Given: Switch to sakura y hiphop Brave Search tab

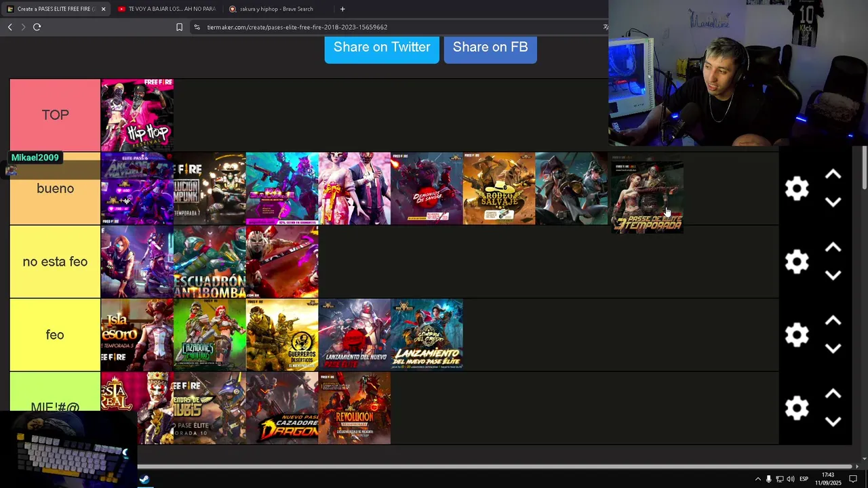Looking at the screenshot, I should tap(277, 9).
